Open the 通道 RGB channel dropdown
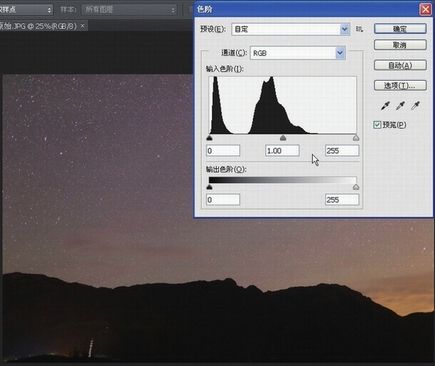435x366 pixels. pyautogui.click(x=298, y=53)
